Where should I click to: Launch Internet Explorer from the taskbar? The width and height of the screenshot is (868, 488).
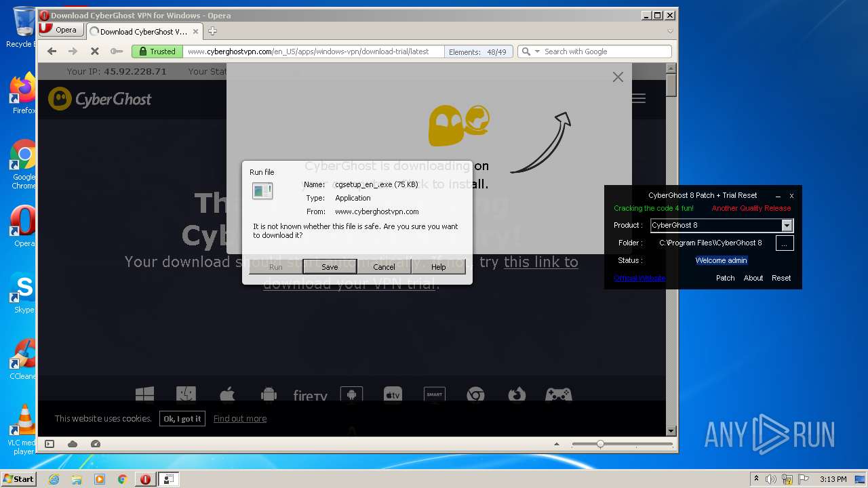(54, 479)
